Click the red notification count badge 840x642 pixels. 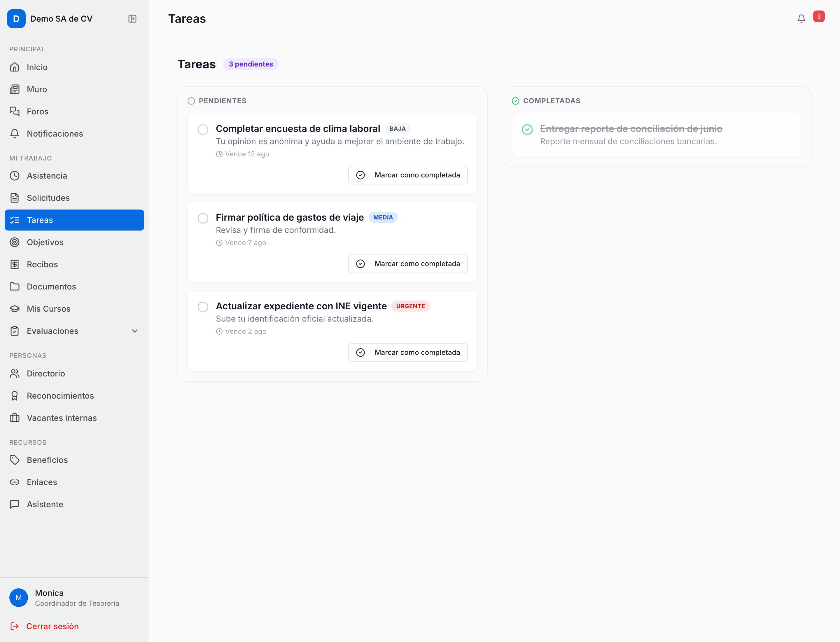pyautogui.click(x=819, y=16)
